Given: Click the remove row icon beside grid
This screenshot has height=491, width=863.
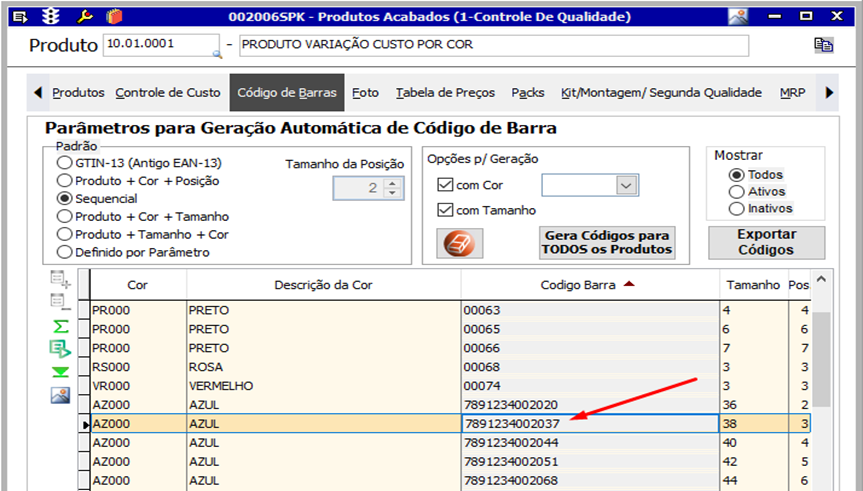Looking at the screenshot, I should (x=59, y=302).
